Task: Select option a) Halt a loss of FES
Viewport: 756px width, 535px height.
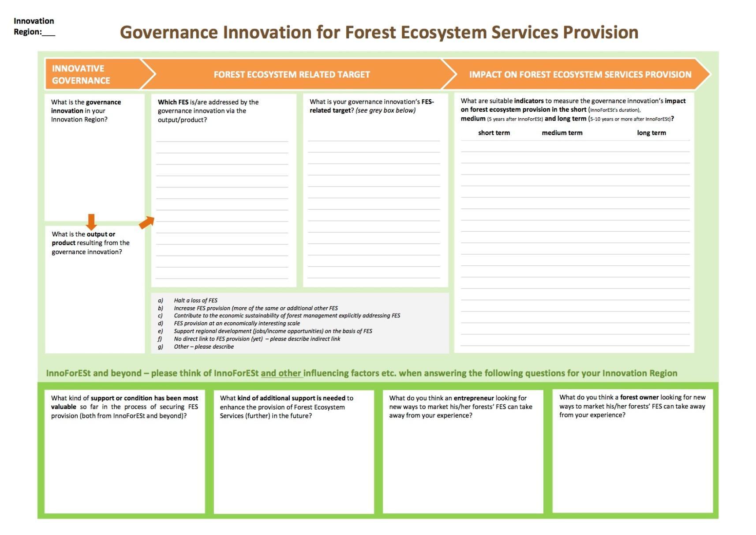Action: (x=195, y=301)
